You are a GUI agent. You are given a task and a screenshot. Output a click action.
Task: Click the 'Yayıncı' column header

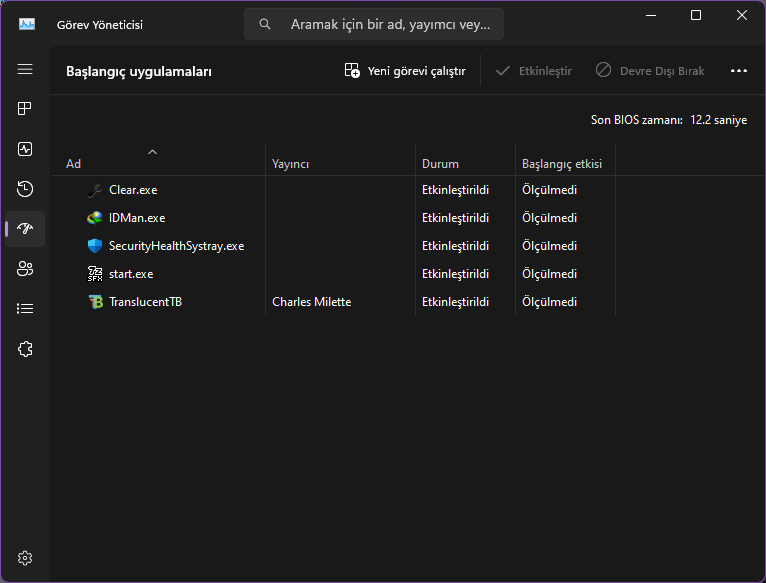[x=293, y=163]
